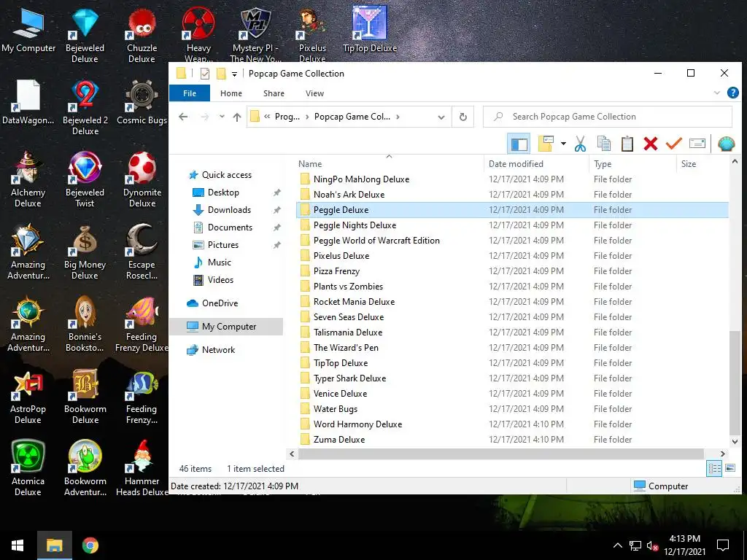Image resolution: width=747 pixels, height=560 pixels.
Task: Click the vertical scrollbar down arrow
Action: (x=735, y=442)
